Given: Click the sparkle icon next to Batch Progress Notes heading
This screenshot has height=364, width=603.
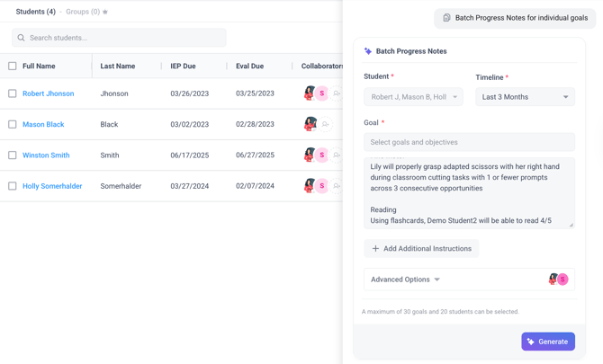Looking at the screenshot, I should click(x=368, y=51).
